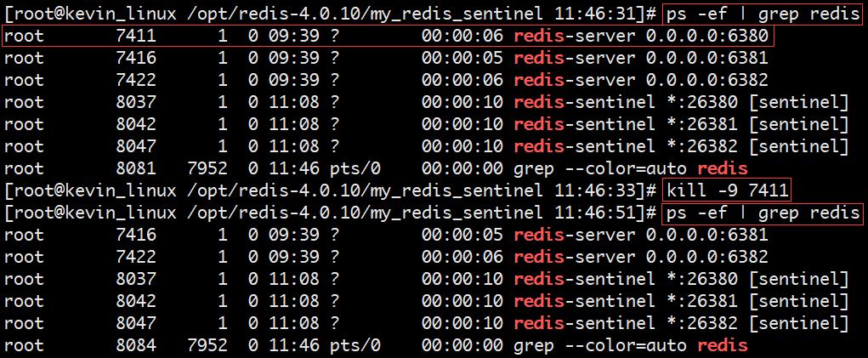Click grep --color=auto redis on the last line
Screen dimensions: 868x358
point(631,346)
